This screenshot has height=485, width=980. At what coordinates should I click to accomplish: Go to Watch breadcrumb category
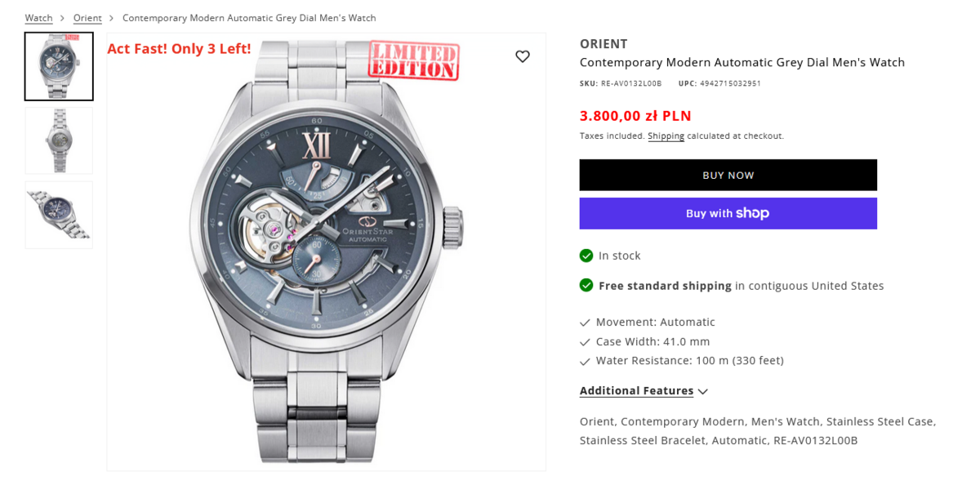(x=38, y=18)
